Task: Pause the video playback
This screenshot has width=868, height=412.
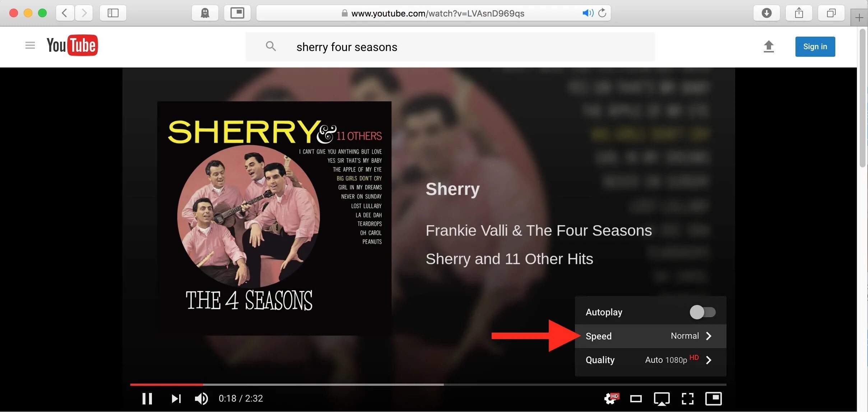Action: [147, 398]
